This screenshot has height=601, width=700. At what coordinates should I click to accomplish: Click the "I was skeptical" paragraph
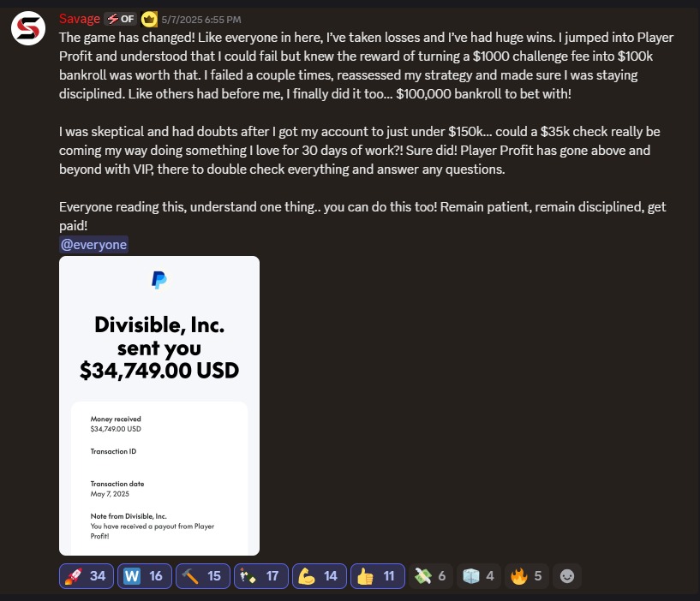coord(360,151)
